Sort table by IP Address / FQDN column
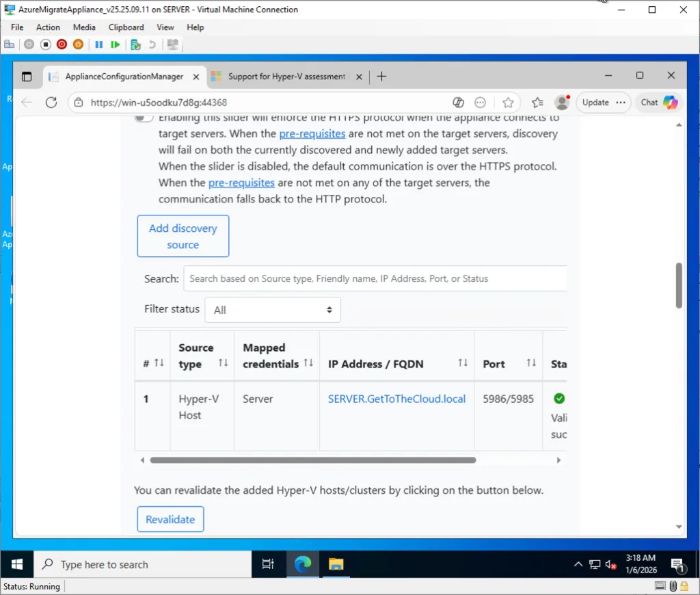Screen dimensions: 700x595 point(463,363)
